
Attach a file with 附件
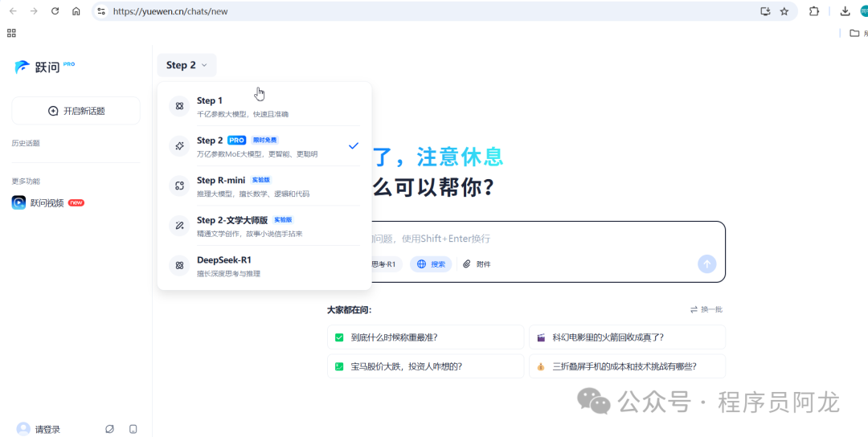[x=477, y=264]
